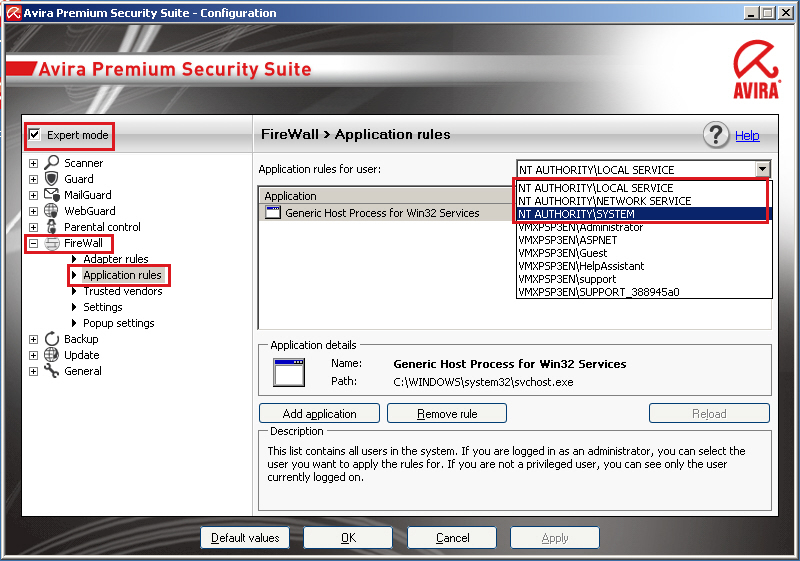Screen dimensions: 800x561
Task: Select VMXPSP3EN\Guest user
Action: 644,253
